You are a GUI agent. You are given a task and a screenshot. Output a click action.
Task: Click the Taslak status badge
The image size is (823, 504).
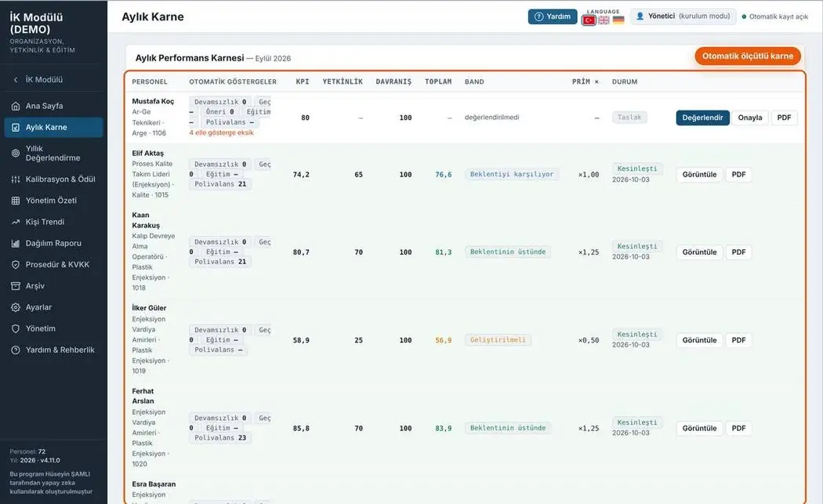(629, 118)
